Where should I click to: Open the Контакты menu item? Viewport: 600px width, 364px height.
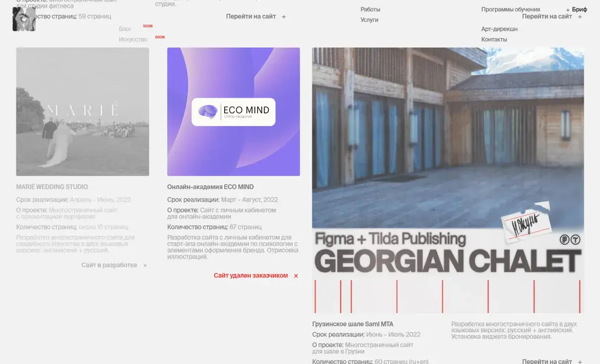click(494, 40)
